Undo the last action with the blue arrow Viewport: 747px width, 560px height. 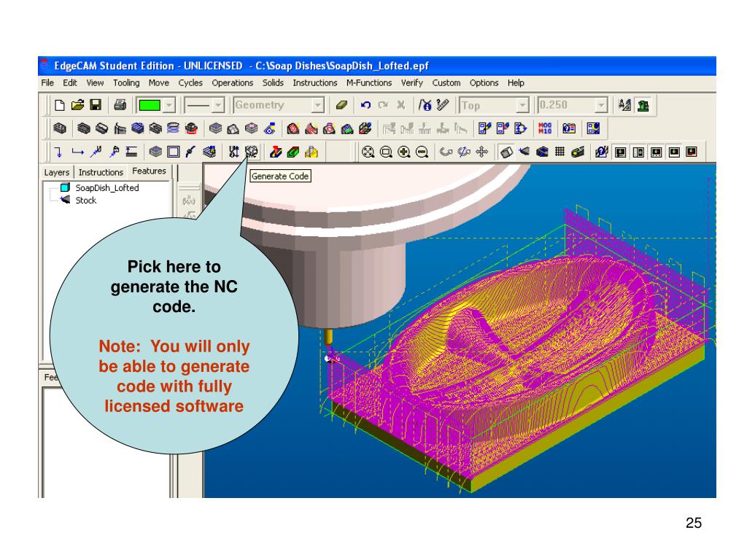365,105
